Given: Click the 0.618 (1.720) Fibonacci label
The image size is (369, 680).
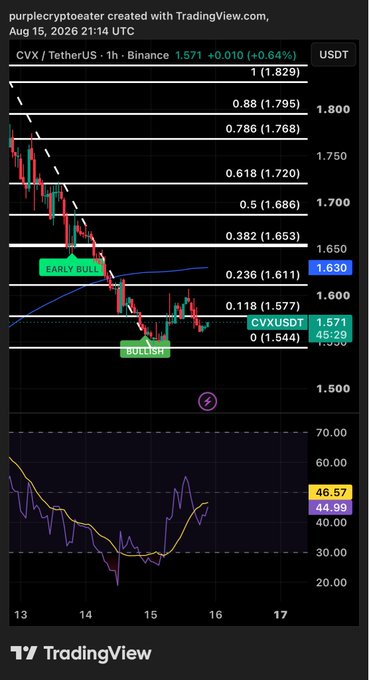Looking at the screenshot, I should 262,173.
